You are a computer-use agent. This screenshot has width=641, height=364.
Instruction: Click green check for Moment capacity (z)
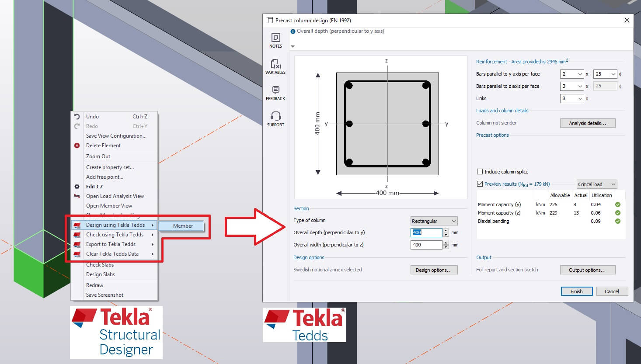tap(618, 213)
